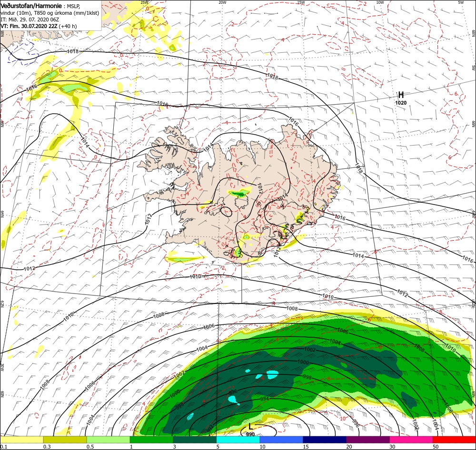This screenshot has width=476, height=450.
Task: Click the '5W' longitude label
Action: click(461, 2)
